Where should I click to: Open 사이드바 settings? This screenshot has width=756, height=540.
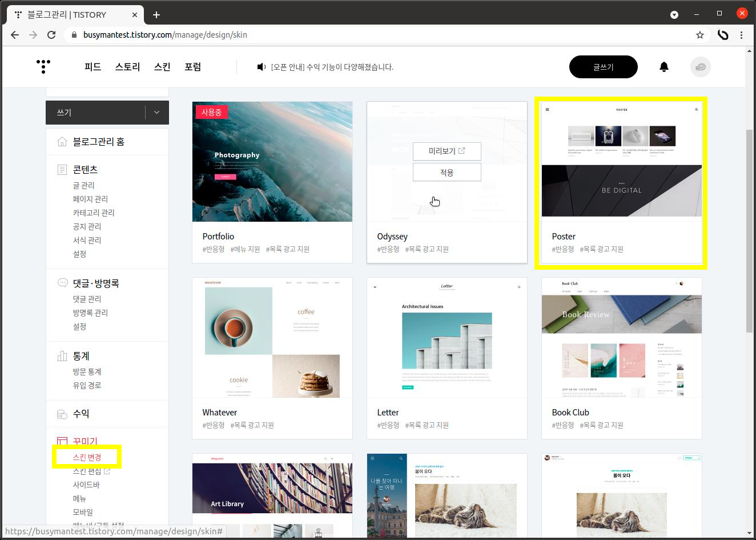coord(86,485)
